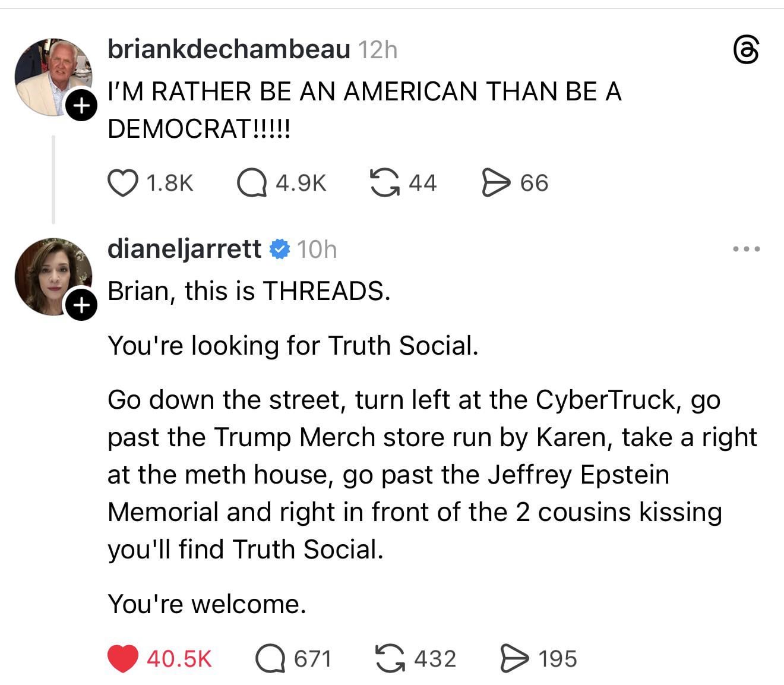Click the 12h timestamp on Brian's post
This screenshot has width=784, height=685.
377,50
